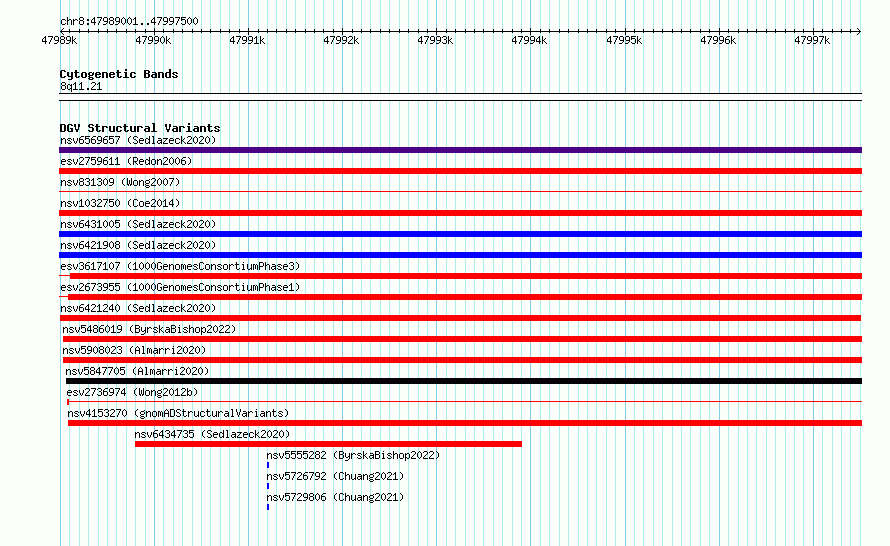Viewport: 890px width, 546px height.
Task: Select the 47994k ruler label
Action: pyautogui.click(x=529, y=40)
